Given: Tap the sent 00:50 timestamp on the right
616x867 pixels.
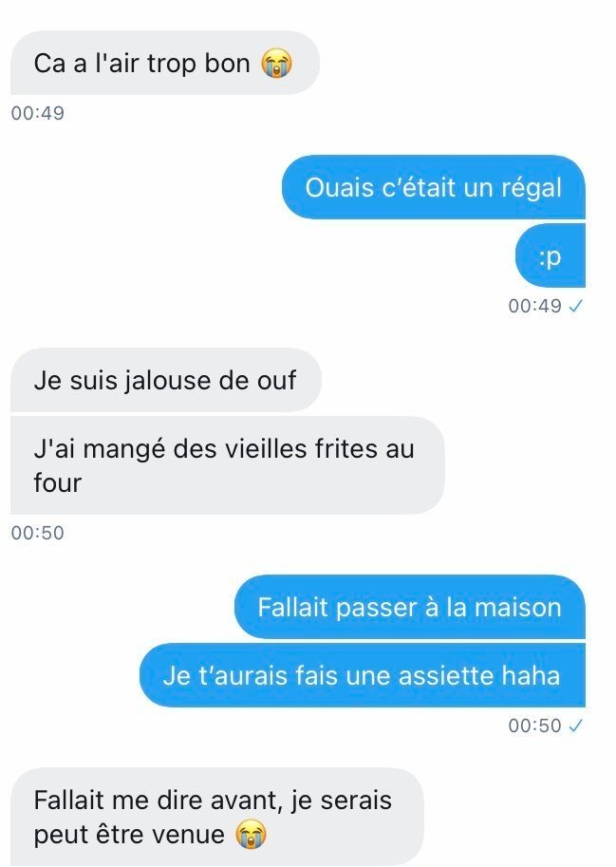Looking at the screenshot, I should [534, 726].
